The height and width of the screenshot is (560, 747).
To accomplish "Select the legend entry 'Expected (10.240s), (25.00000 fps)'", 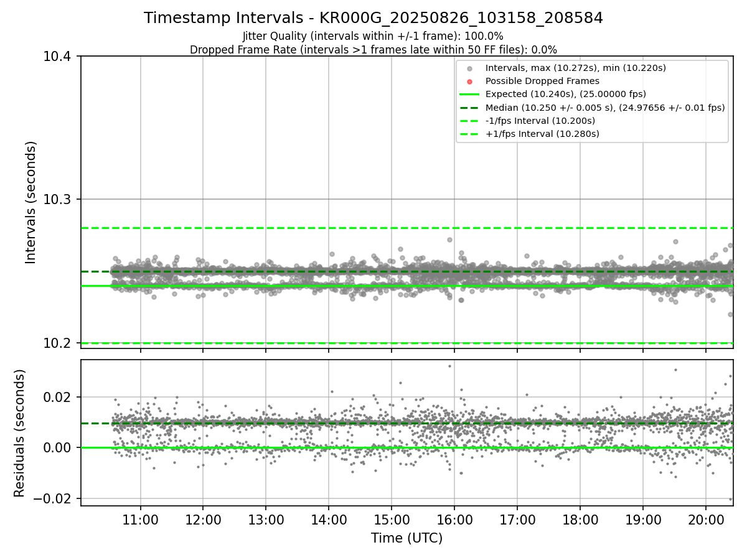I will pyautogui.click(x=566, y=94).
